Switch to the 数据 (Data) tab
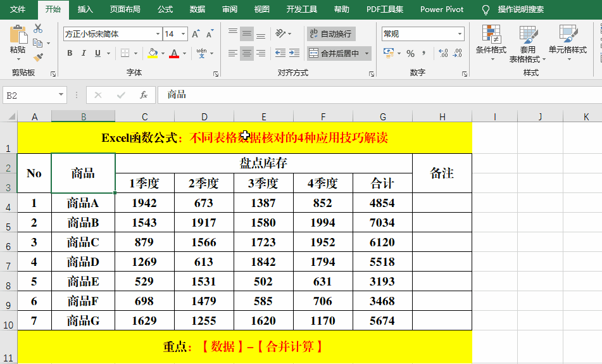Image resolution: width=602 pixels, height=364 pixels. 198,9
